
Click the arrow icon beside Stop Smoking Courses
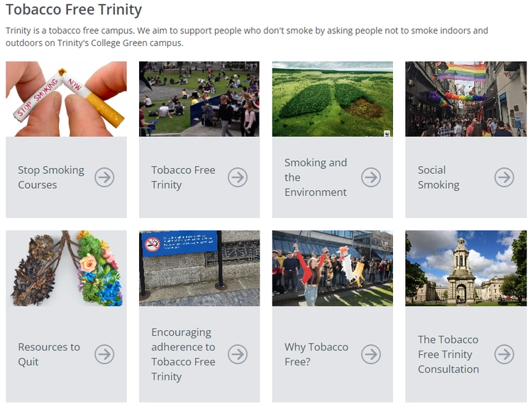click(104, 177)
